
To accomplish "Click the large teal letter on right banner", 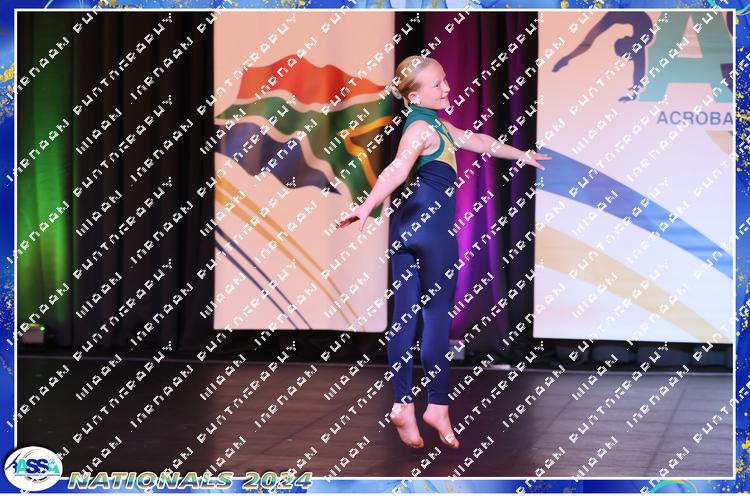I will tap(700, 60).
